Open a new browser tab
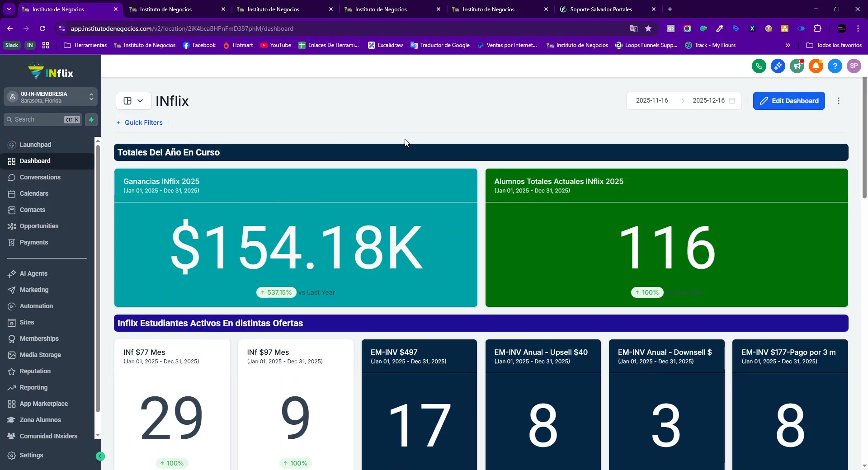Image resolution: width=868 pixels, height=470 pixels. click(x=670, y=9)
